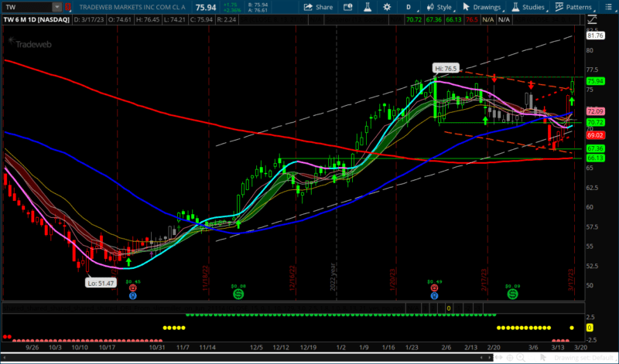Screen dimensions: 619x364
Task: Click the 75.94 last price value
Action: (206, 7)
